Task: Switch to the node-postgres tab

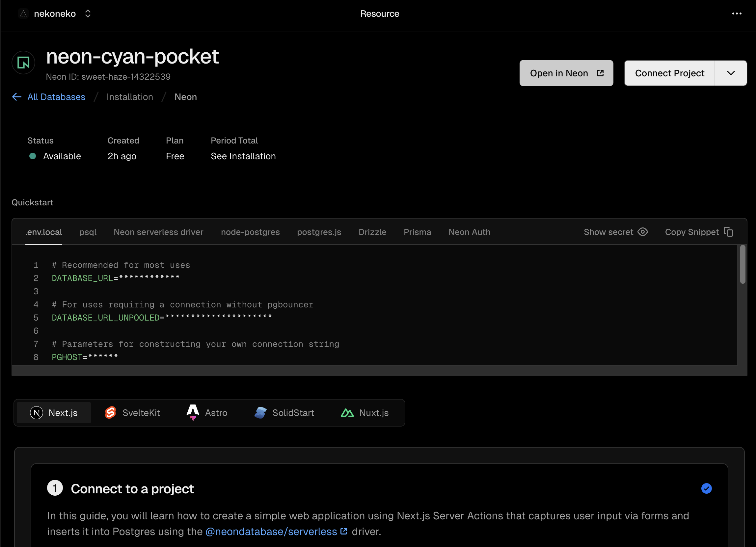Action: click(x=250, y=232)
